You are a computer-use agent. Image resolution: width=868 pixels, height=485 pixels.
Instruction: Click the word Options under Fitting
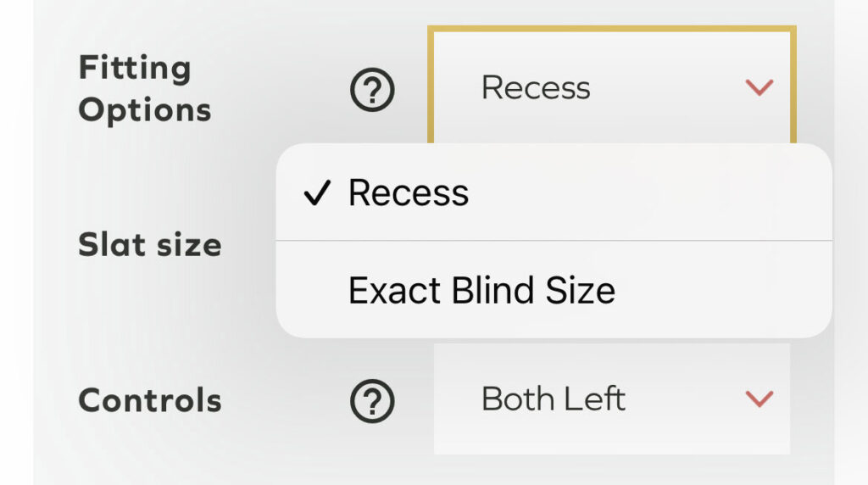[x=144, y=111]
